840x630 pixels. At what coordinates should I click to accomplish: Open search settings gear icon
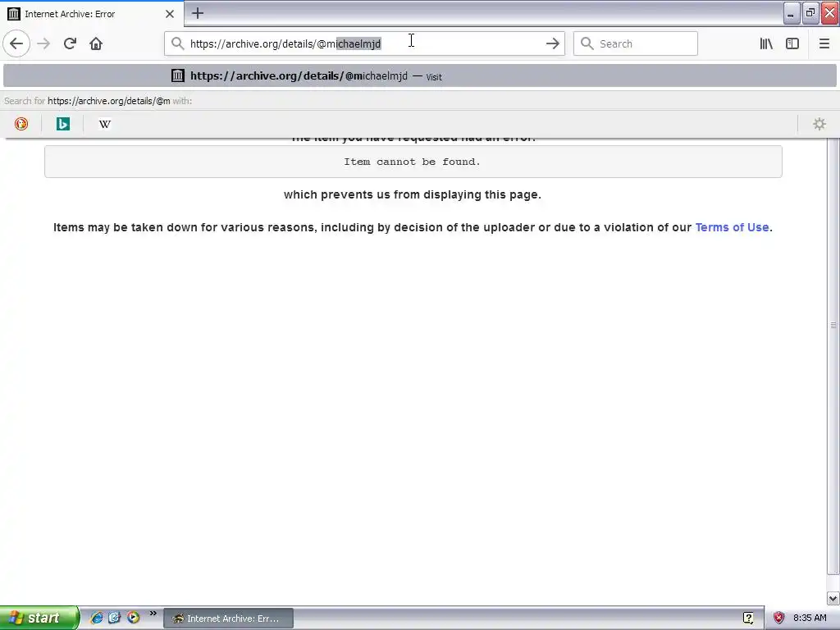click(819, 124)
